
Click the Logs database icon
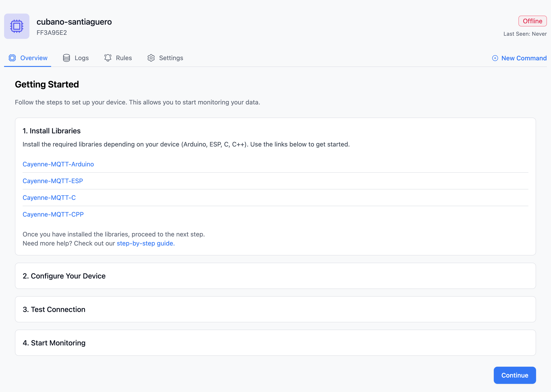[x=66, y=58]
